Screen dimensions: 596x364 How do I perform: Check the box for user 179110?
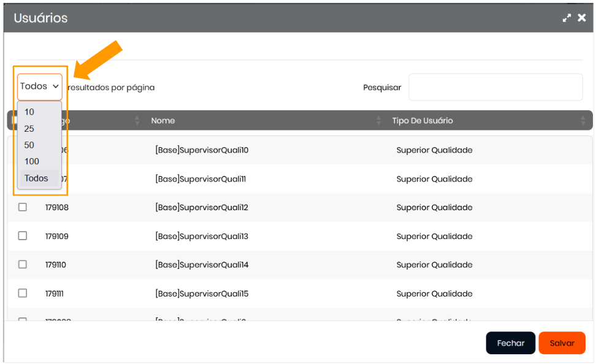pos(23,265)
